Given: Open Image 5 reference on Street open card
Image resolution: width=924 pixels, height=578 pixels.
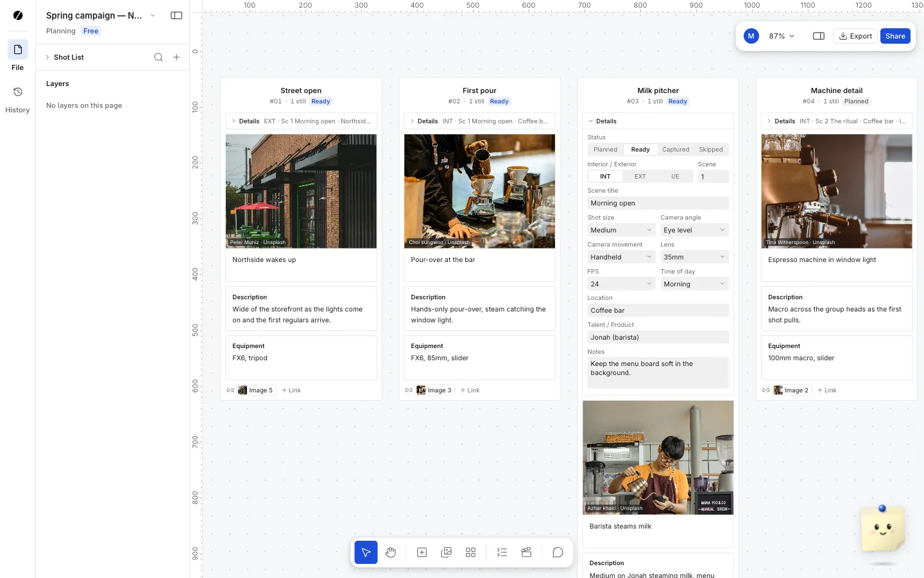Looking at the screenshot, I should click(256, 390).
